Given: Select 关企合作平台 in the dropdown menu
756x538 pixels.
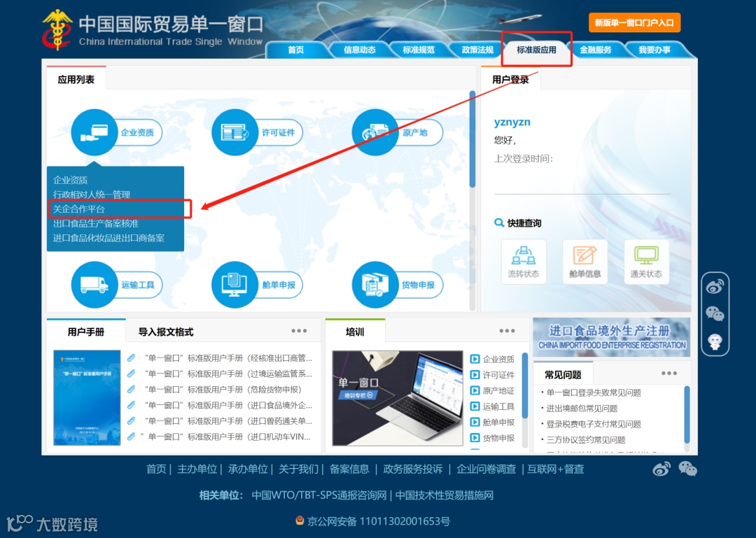Looking at the screenshot, I should click(x=79, y=208).
